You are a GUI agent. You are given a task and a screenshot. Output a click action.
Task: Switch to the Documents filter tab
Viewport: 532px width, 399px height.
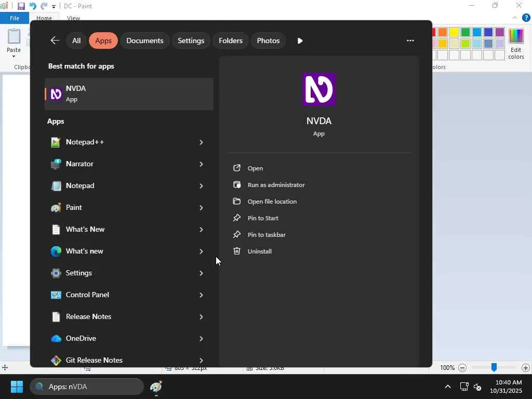(145, 41)
